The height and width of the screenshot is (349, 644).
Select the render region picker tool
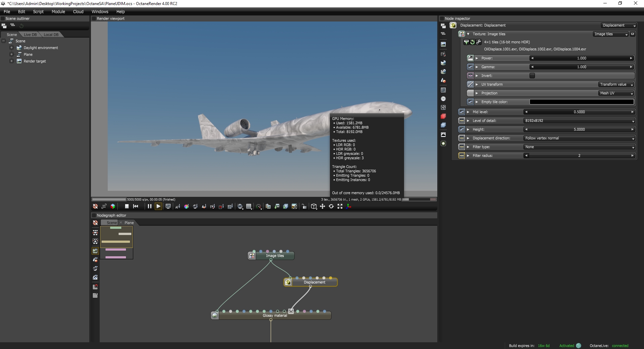[x=221, y=206]
